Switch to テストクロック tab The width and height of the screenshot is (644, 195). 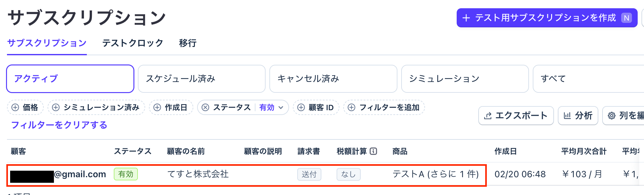tap(132, 43)
